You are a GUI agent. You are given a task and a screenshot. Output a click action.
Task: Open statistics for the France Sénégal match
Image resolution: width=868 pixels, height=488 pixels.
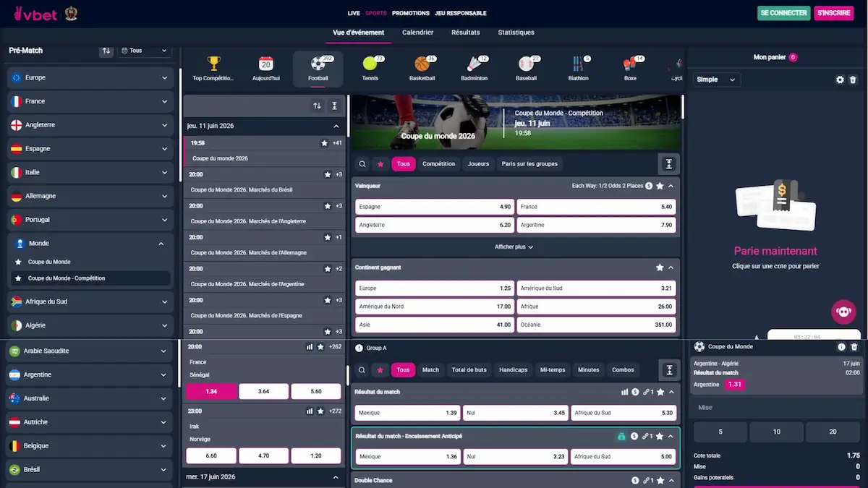tap(310, 347)
